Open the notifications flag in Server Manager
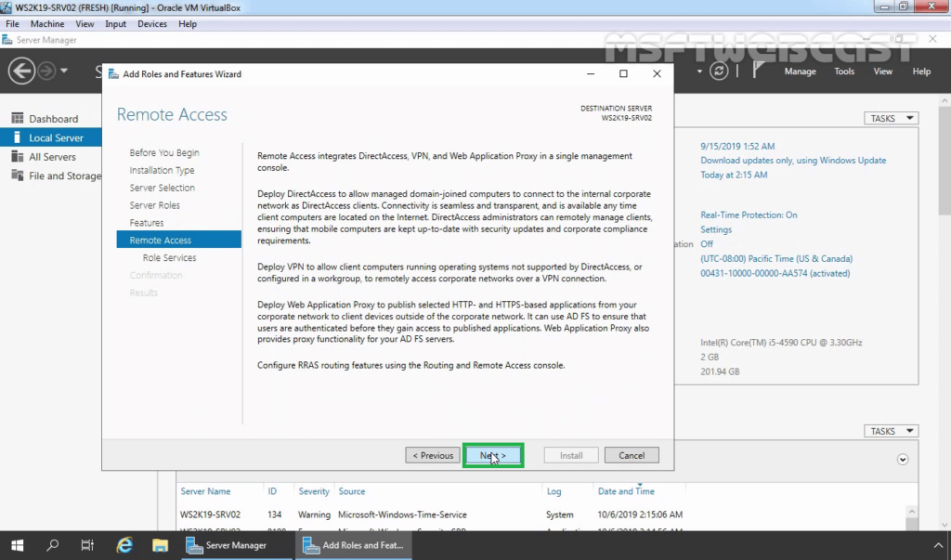This screenshot has height=560, width=951. (758, 71)
